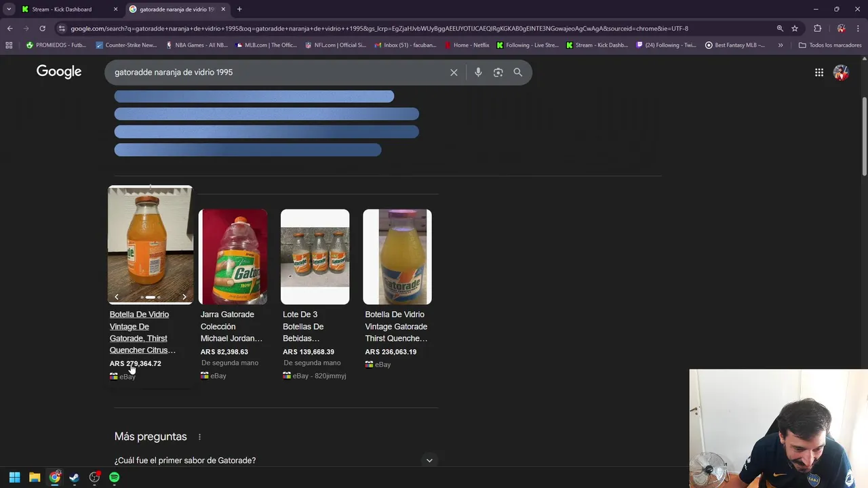Go to Google home via logo
Screen dimensions: 868x488
click(x=59, y=72)
